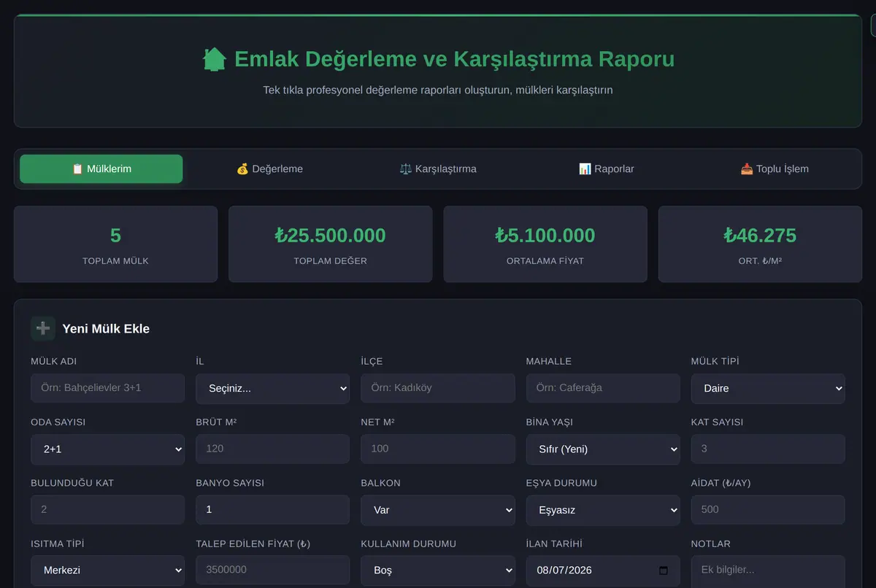This screenshot has height=588, width=876.
Task: Open the Balkon dropdown showing Var
Action: [x=438, y=510]
